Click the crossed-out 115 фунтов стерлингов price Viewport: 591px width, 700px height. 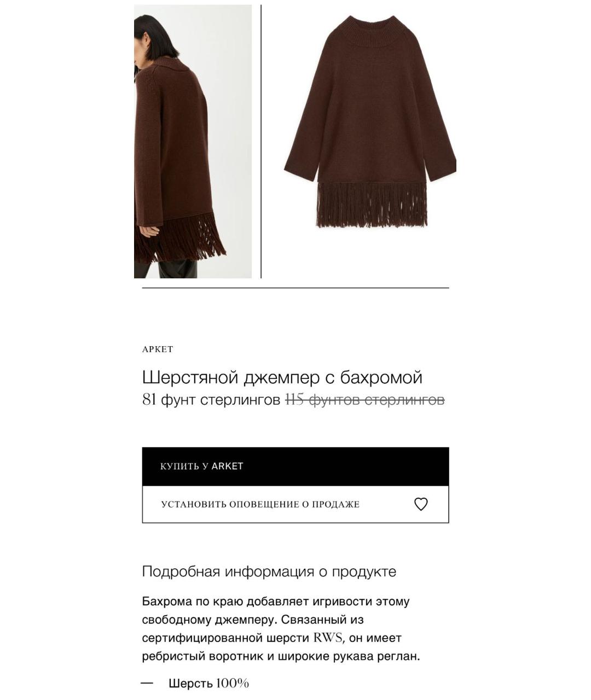click(365, 400)
